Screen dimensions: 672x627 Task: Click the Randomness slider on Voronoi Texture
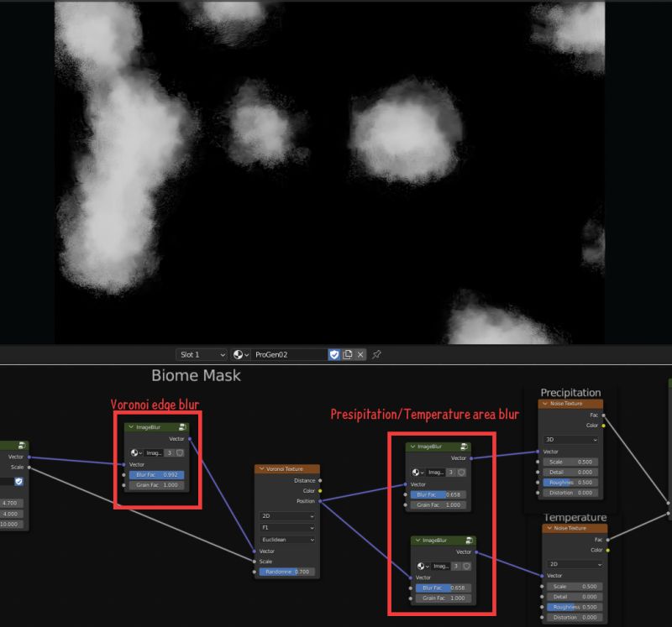pos(286,572)
